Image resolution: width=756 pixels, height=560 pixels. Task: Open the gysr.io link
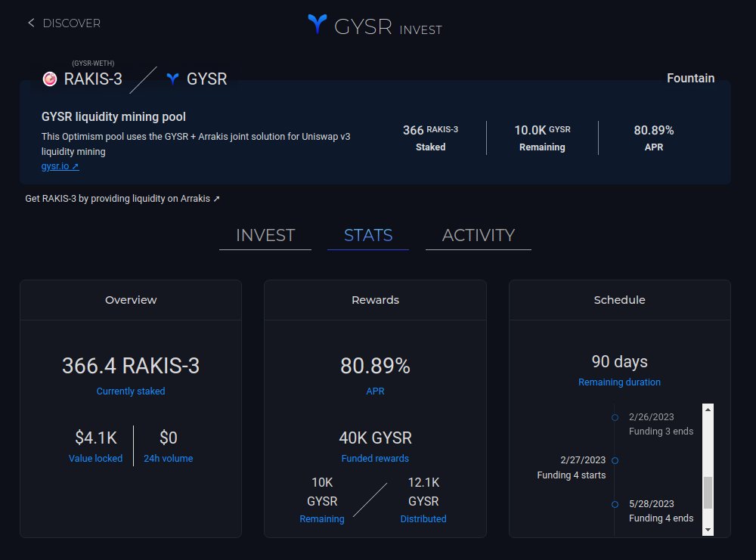click(x=57, y=166)
